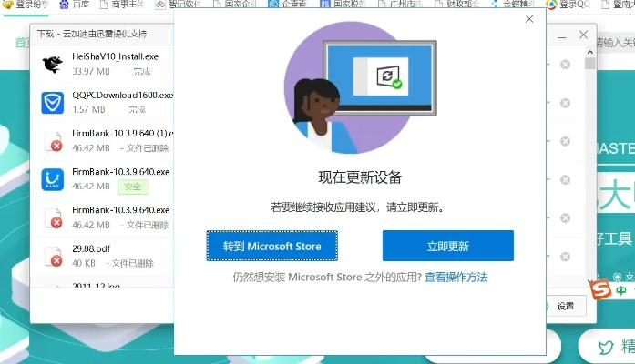This screenshot has width=635, height=364.
Task: Remove the 29.88.pdf entry using its X icon
Action: click(x=565, y=257)
